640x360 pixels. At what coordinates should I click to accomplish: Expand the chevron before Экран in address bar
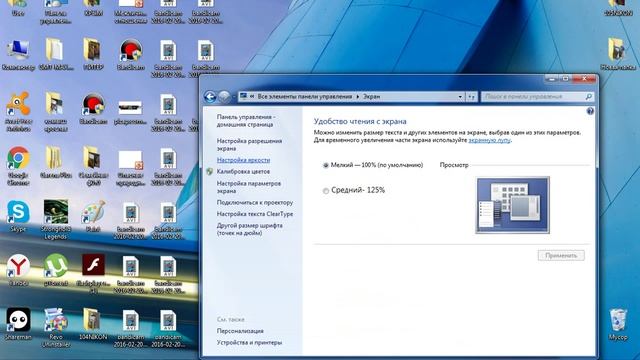click(358, 97)
